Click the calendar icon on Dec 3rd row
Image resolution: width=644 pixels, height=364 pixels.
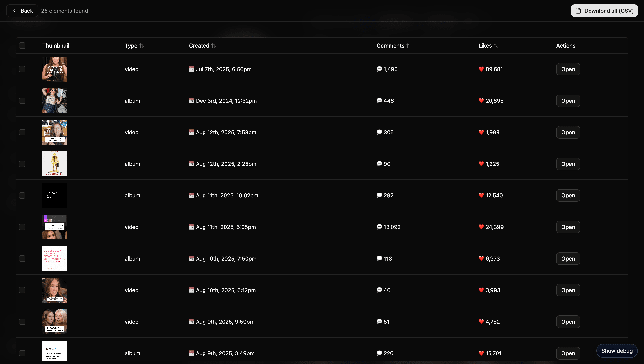coord(191,101)
